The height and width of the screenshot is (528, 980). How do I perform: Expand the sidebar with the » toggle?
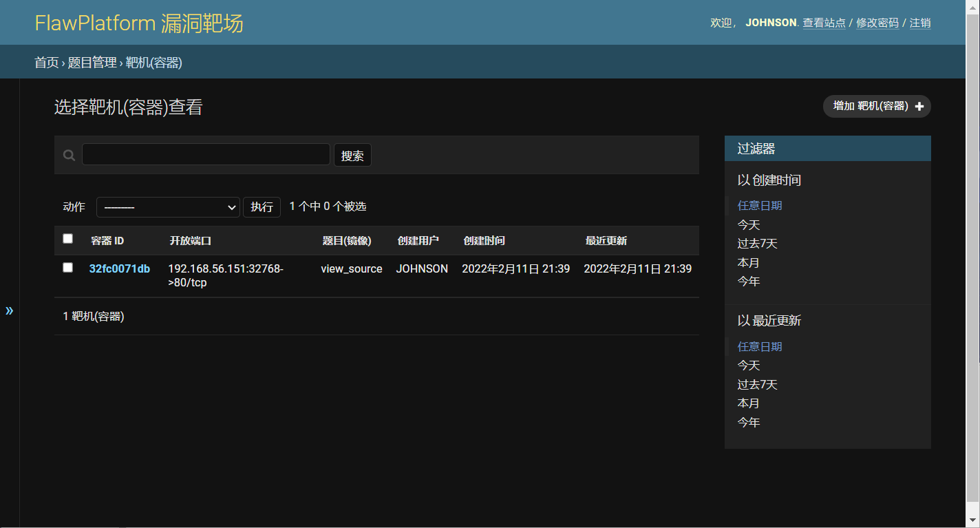pos(9,310)
